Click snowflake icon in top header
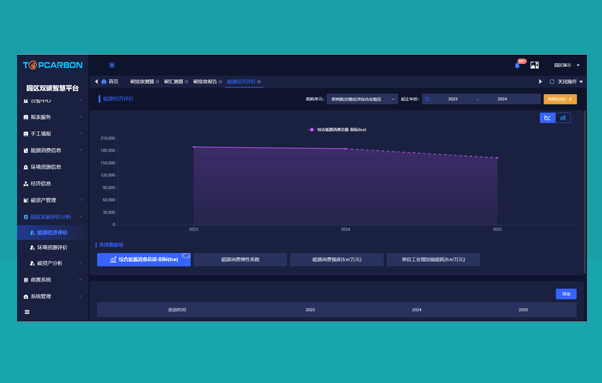The width and height of the screenshot is (602, 383). point(112,65)
